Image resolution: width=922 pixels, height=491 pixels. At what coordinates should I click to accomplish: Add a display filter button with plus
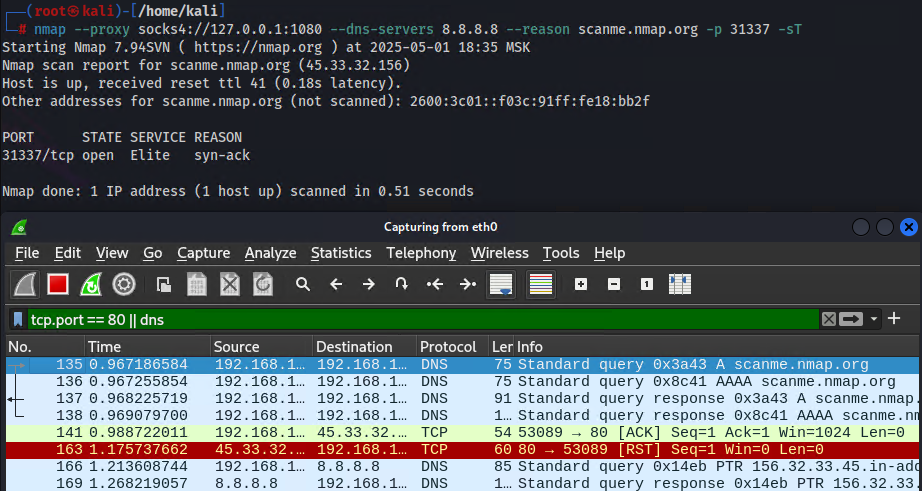pyautogui.click(x=894, y=319)
